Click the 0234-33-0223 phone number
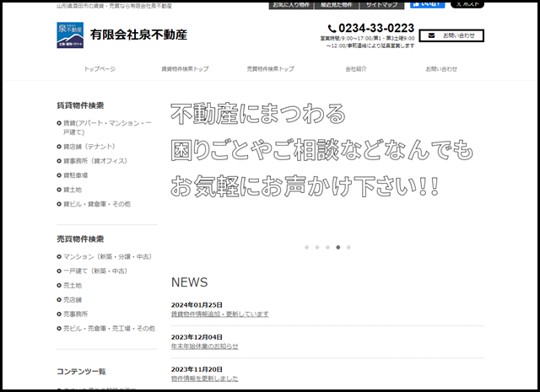This screenshot has height=392, width=540. coord(377,28)
